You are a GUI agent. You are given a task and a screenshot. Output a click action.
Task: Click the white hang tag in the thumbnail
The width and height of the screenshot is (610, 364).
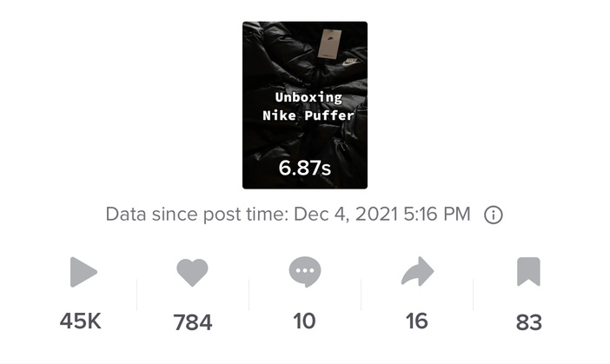pyautogui.click(x=327, y=44)
